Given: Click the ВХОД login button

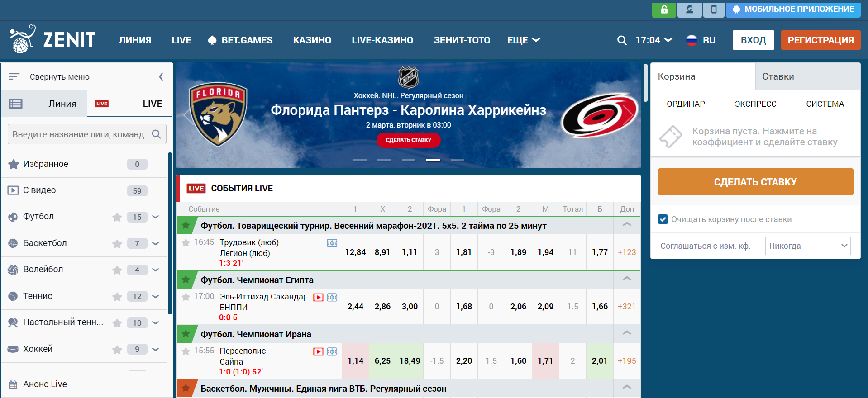Looking at the screenshot, I should (753, 40).
